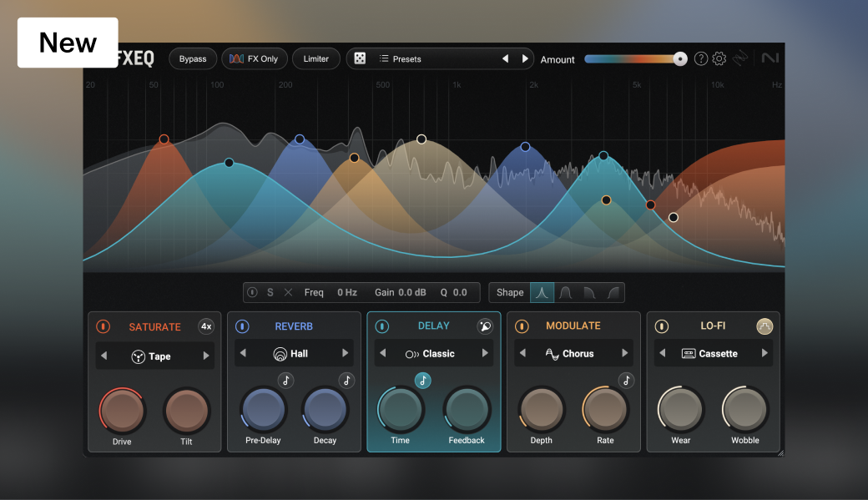The image size is (868, 500).
Task: Switch to previous Lo-Fi type before Cassette
Action: 663,353
